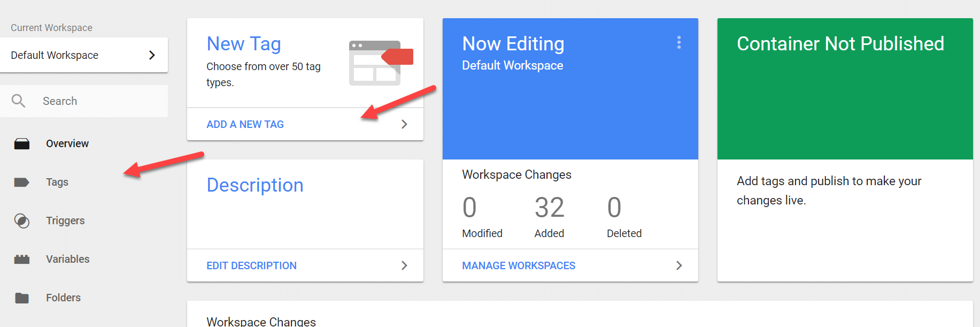Click chevron beside Add a New Tag
Screen dimensions: 980x327
[x=404, y=124]
